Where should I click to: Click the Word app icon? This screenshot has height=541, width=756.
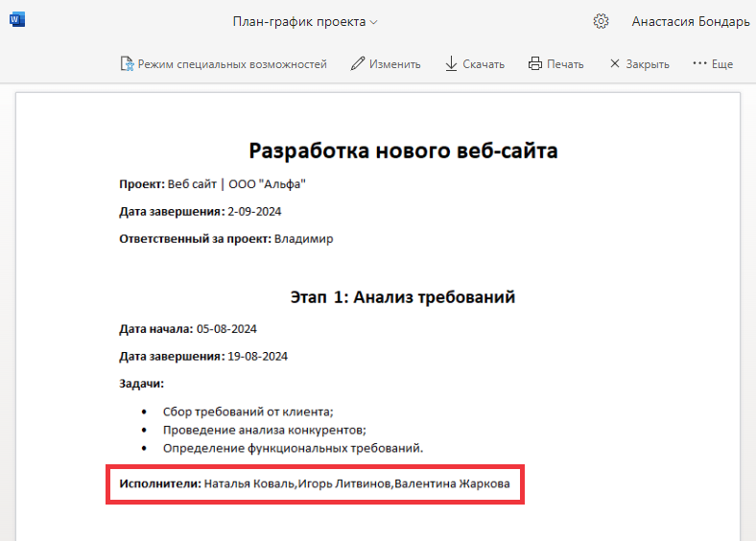point(17,20)
